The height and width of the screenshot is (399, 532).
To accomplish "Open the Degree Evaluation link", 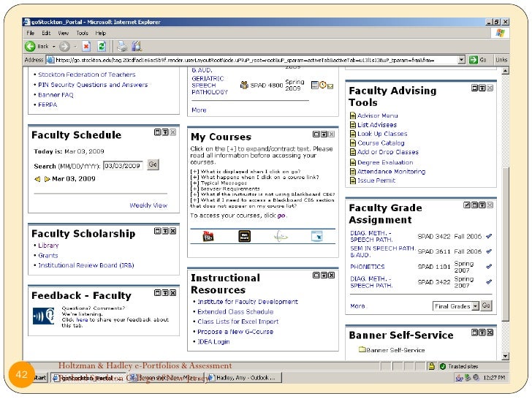I will pos(385,162).
